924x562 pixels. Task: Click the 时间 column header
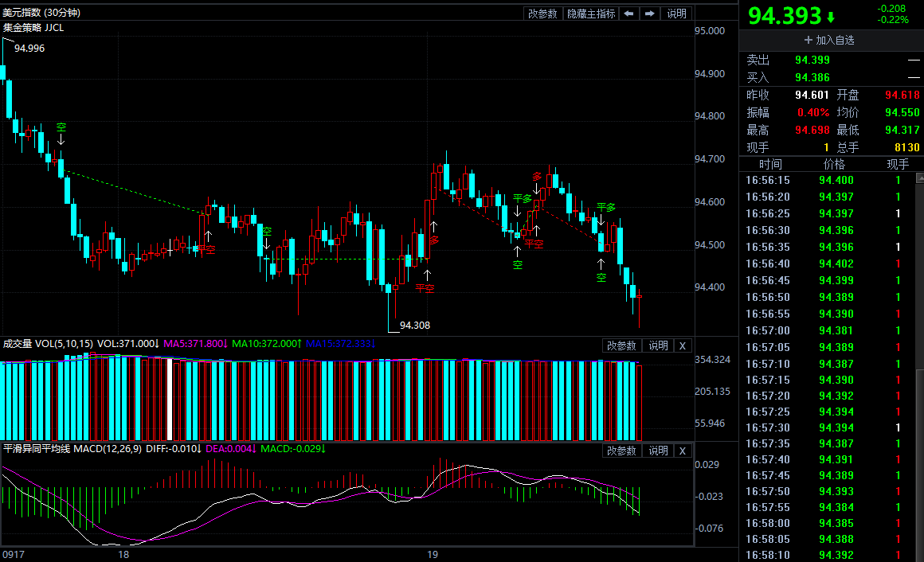[x=770, y=164]
